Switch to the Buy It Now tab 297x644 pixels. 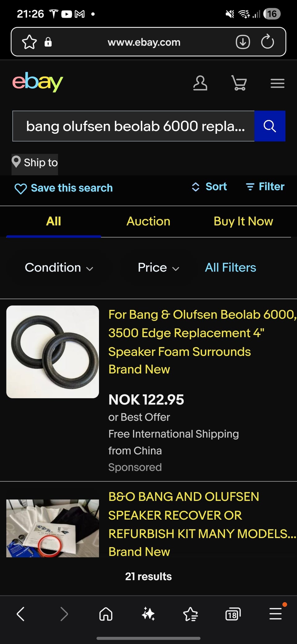point(243,221)
